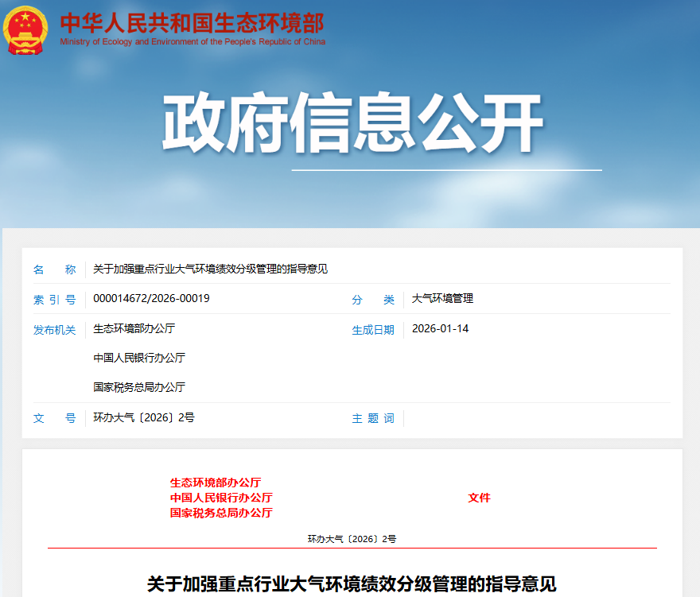Screen dimensions: 700x597
Task: Click the 分类 field label
Action: (x=373, y=300)
